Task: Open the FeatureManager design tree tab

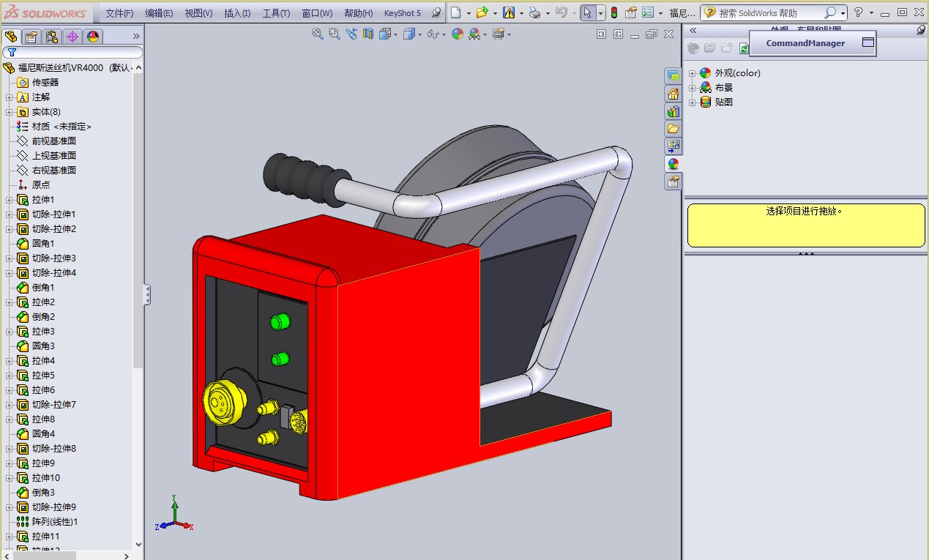Action: tap(11, 37)
